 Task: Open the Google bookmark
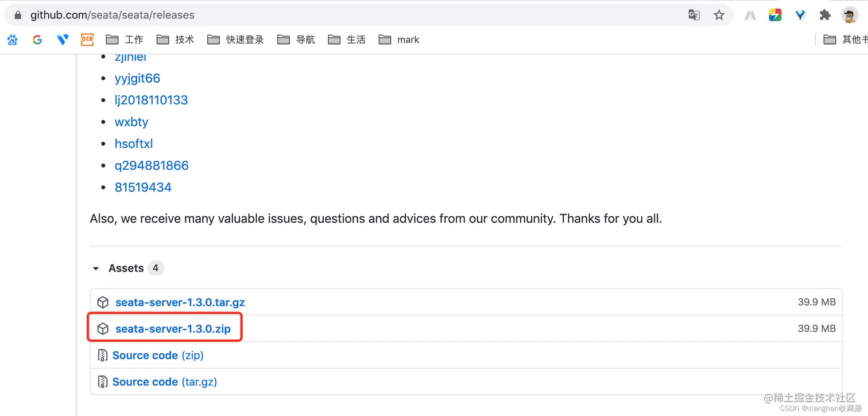click(x=37, y=40)
